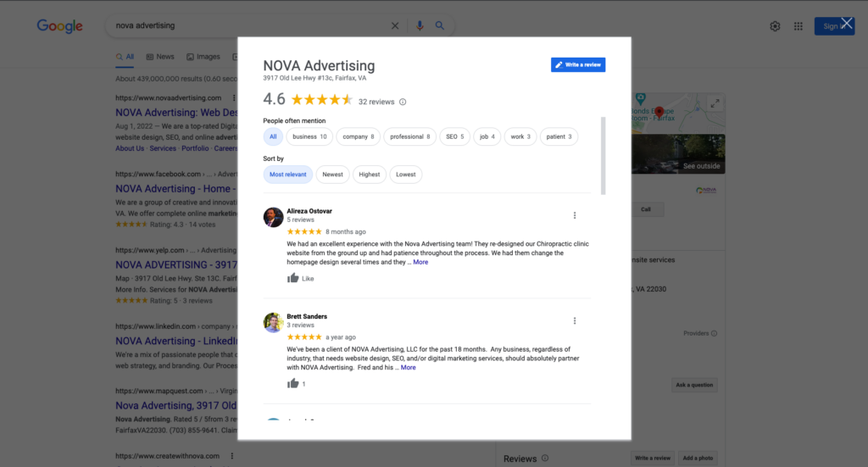Expand Alireza Ostovar's review with More
Screen dimensions: 868x467
[x=420, y=262]
